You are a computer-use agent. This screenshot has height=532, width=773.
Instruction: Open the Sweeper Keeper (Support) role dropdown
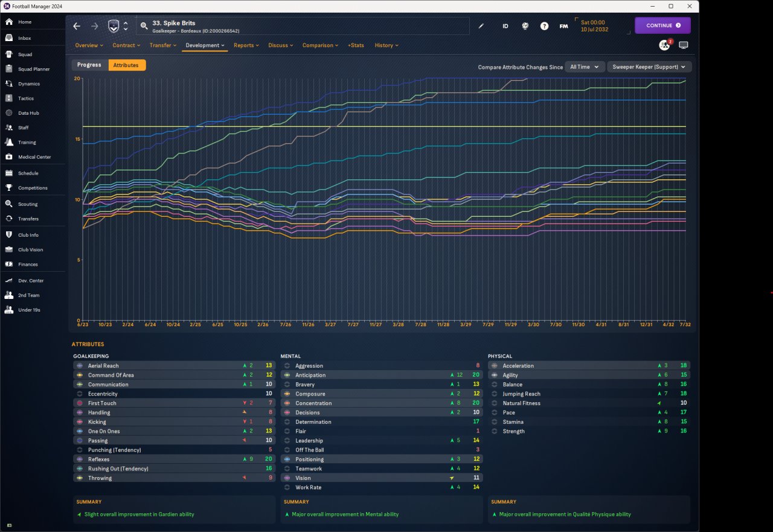649,67
